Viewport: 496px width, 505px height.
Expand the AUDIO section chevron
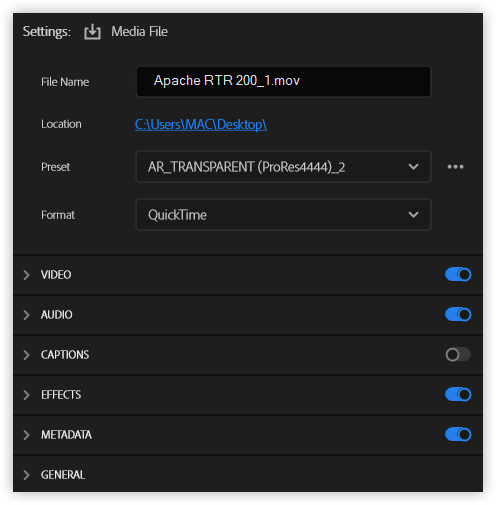pyautogui.click(x=26, y=315)
